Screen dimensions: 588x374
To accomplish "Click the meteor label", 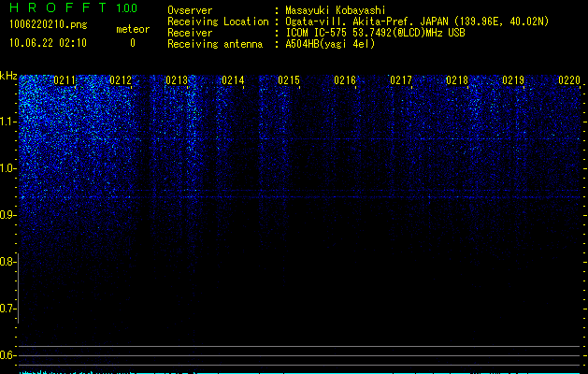I will coord(133,29).
